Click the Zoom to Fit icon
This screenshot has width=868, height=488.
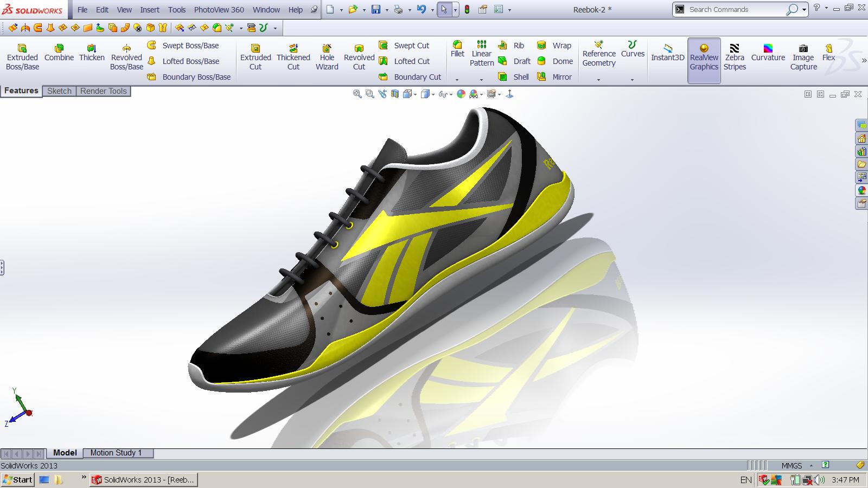coord(357,94)
